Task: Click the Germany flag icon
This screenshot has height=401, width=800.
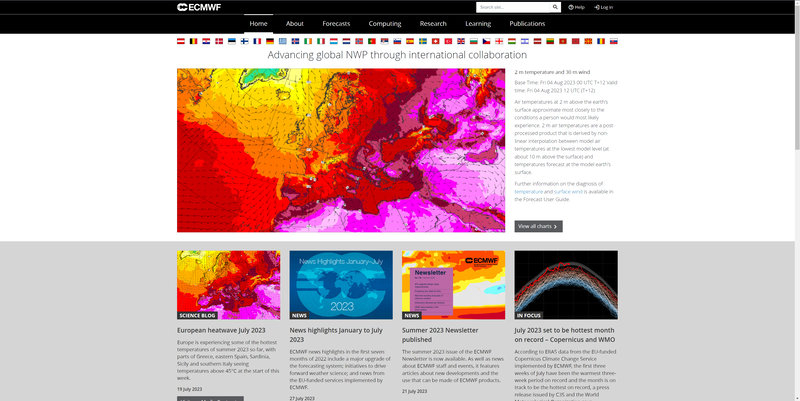Action: (270, 41)
